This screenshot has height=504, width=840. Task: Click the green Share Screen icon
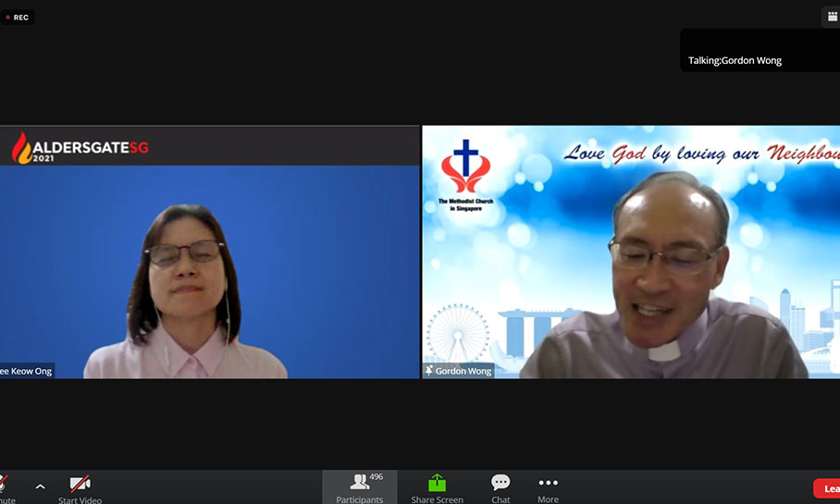pos(438,483)
